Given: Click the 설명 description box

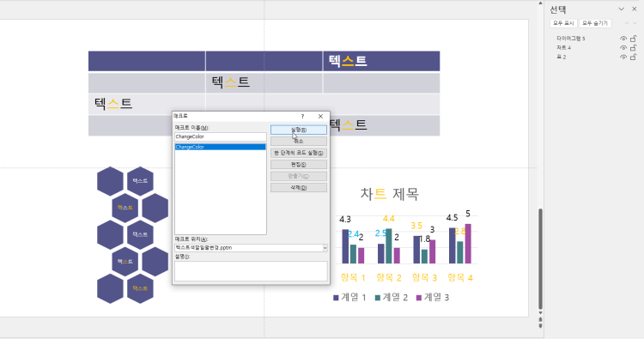Looking at the screenshot, I should pos(251,271).
